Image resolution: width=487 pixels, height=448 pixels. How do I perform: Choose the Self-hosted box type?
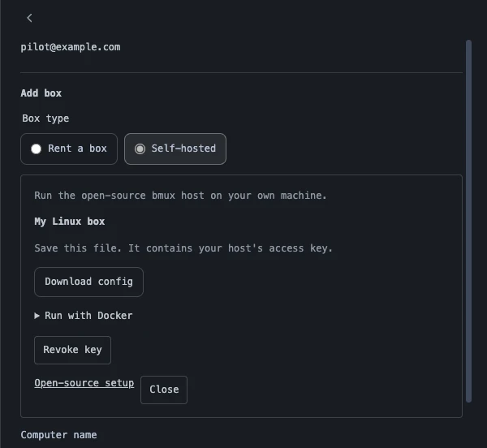coord(175,149)
